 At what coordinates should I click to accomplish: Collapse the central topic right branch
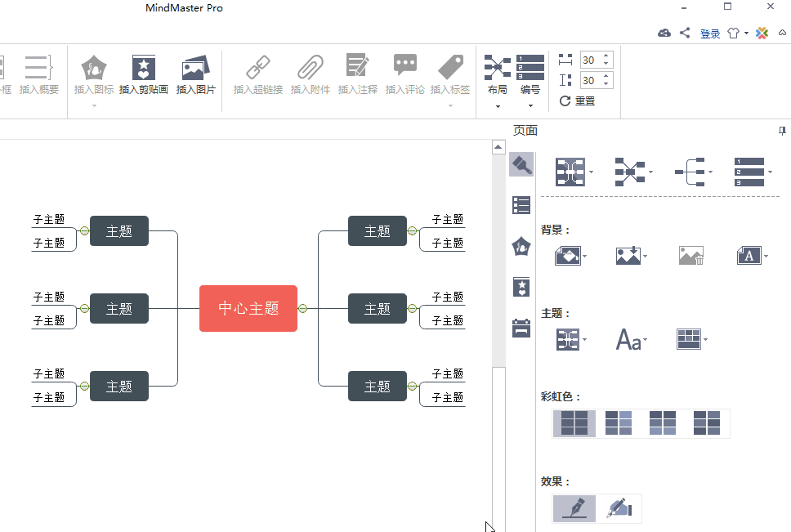coord(302,308)
